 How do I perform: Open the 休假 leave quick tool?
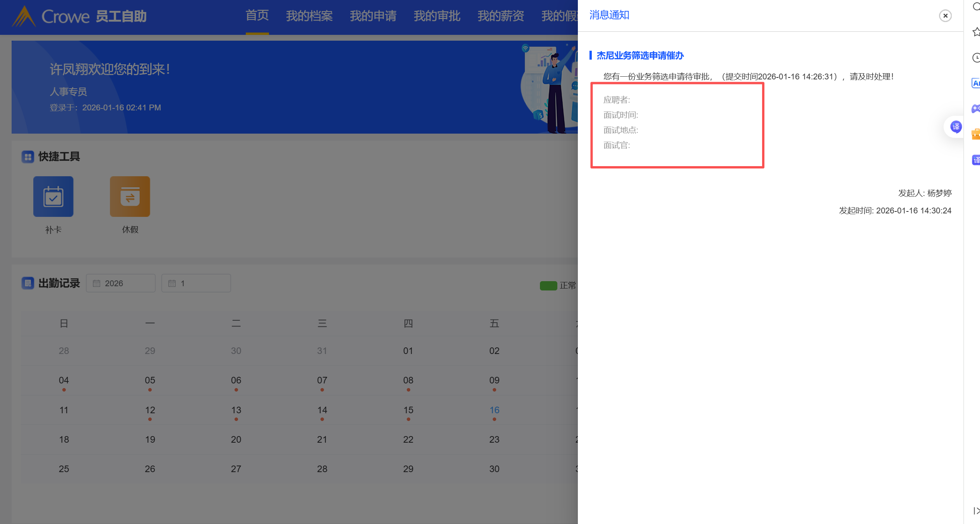[130, 197]
